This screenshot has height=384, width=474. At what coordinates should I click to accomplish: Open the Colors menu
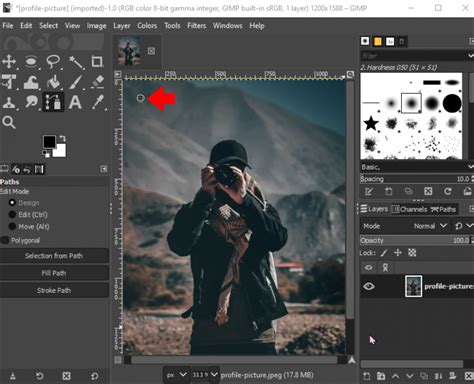click(x=147, y=26)
